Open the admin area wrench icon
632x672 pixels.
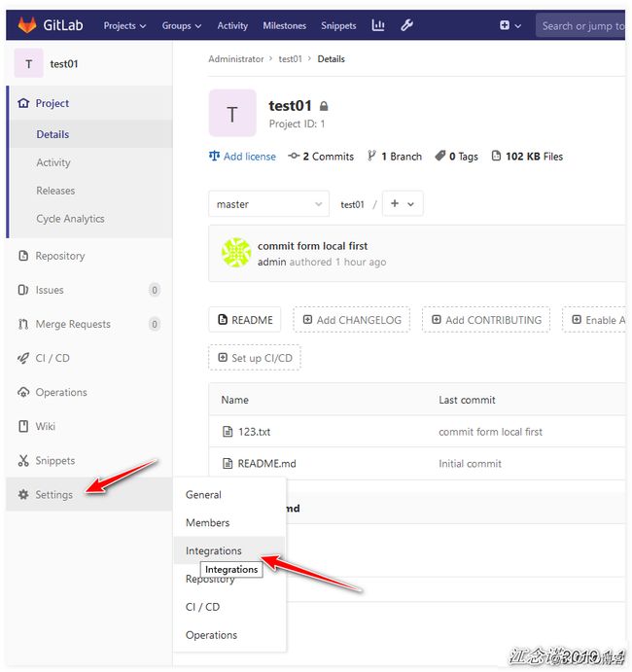(406, 25)
